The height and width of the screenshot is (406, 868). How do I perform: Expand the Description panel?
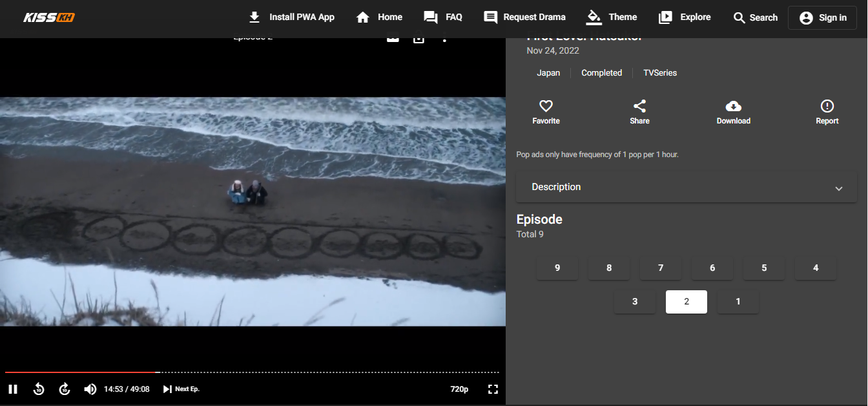click(687, 187)
